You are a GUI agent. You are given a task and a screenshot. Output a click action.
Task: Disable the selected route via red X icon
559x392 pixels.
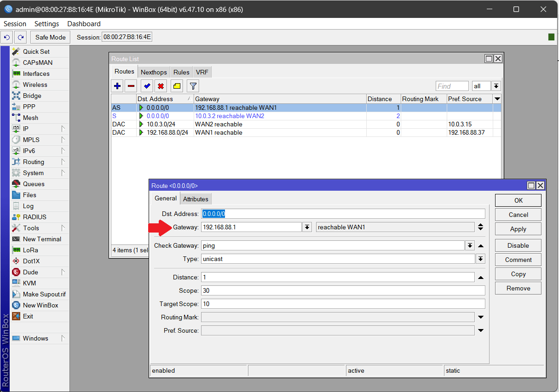(162, 86)
